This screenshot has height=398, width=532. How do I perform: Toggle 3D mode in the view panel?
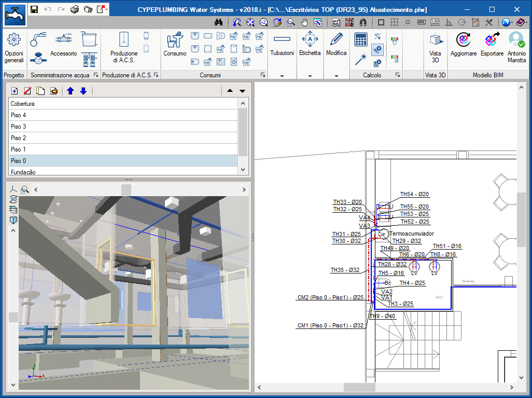tap(13, 199)
